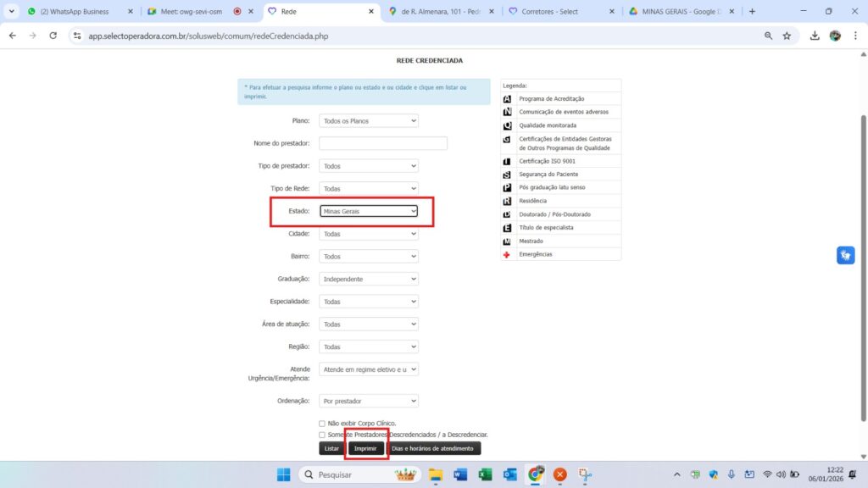This screenshot has height=488, width=868.
Task: Open the browser zoom magnifier icon
Action: pyautogui.click(x=768, y=36)
